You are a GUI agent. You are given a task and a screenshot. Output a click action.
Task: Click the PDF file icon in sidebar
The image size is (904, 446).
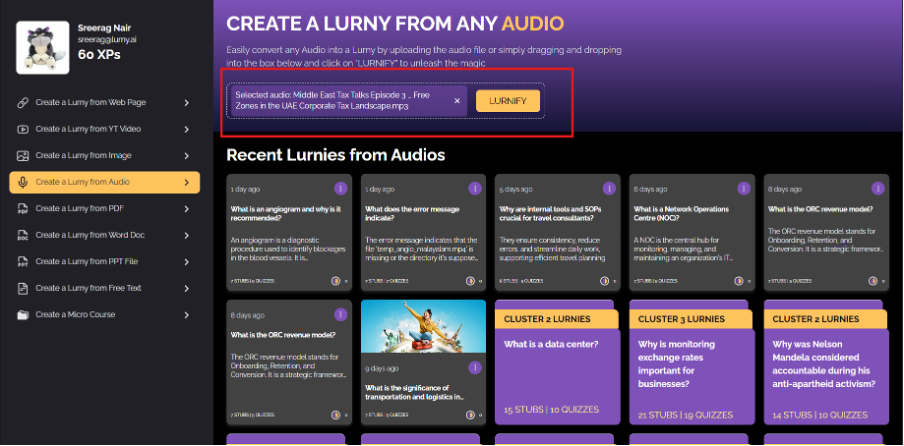pos(22,209)
